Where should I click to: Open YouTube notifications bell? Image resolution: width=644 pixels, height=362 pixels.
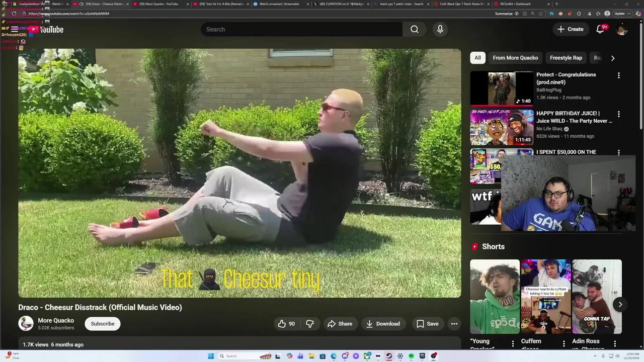tap(600, 29)
